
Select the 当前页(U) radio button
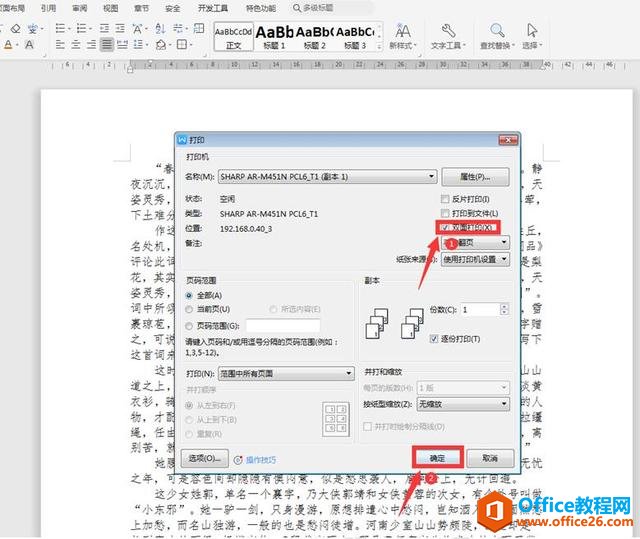pyautogui.click(x=189, y=309)
